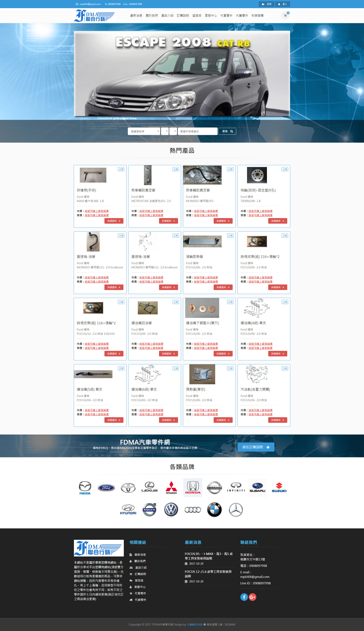Open the Lexus brand logo

150,487
